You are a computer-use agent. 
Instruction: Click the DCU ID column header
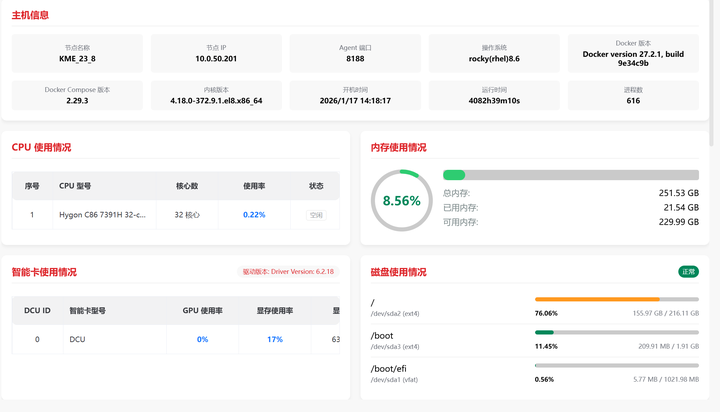[x=37, y=310]
